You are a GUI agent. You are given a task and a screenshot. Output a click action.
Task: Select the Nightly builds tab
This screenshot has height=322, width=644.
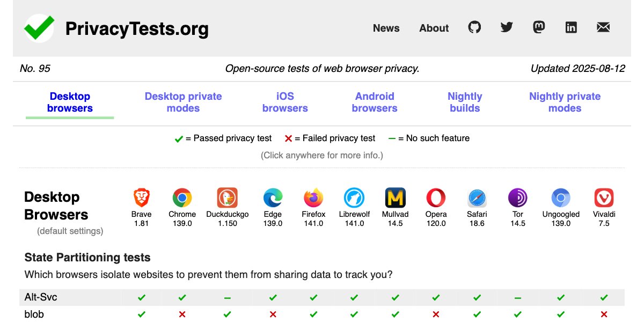tap(465, 102)
